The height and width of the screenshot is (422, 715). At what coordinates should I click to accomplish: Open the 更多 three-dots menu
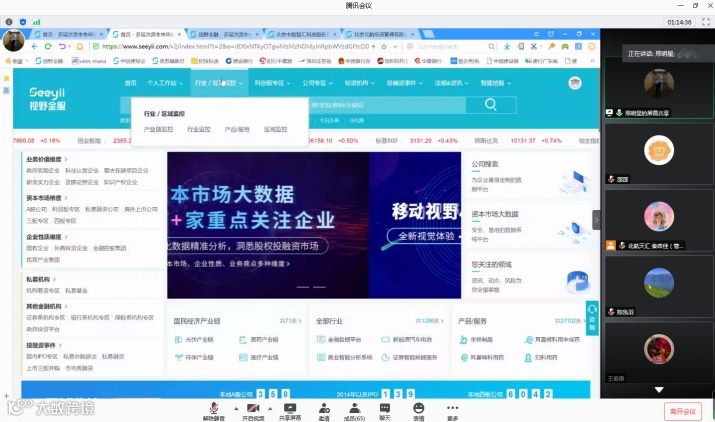tap(452, 412)
